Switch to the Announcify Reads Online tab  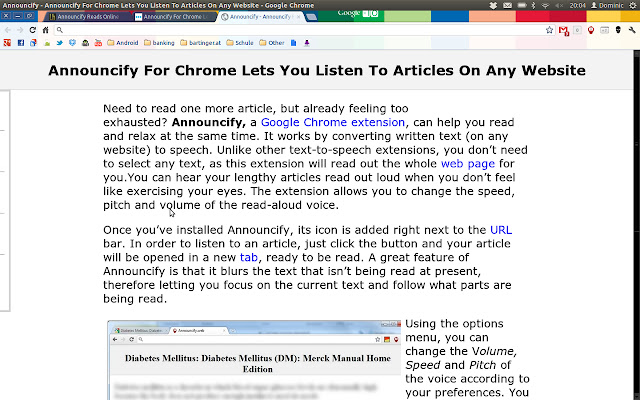pyautogui.click(x=84, y=17)
